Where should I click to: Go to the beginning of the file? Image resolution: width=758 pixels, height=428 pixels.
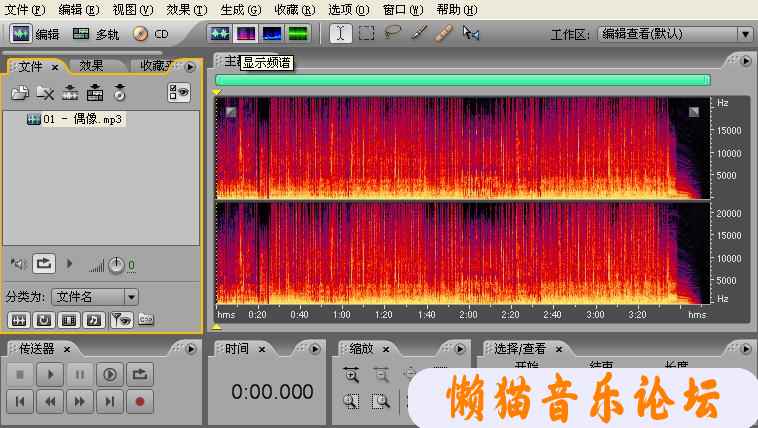coord(20,401)
